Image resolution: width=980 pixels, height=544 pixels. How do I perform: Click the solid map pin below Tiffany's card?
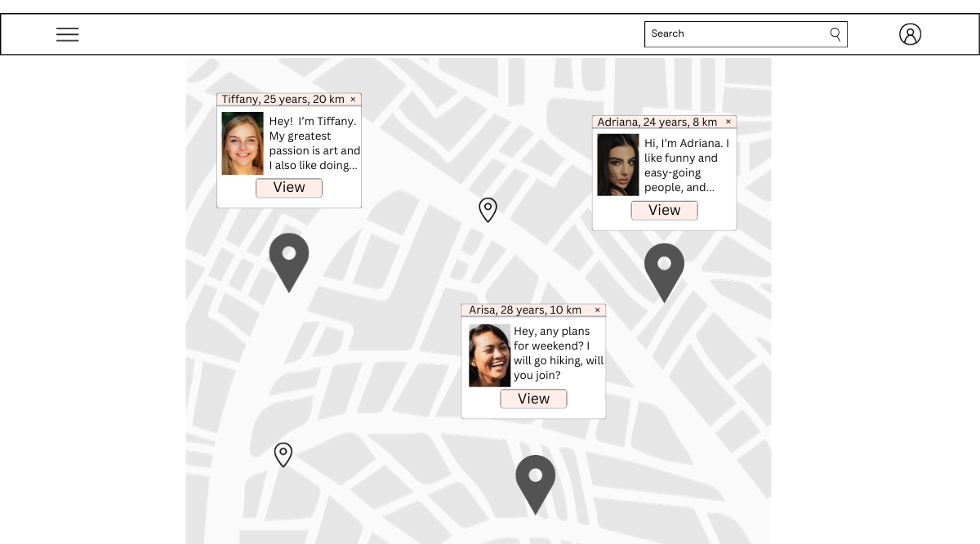tap(289, 256)
